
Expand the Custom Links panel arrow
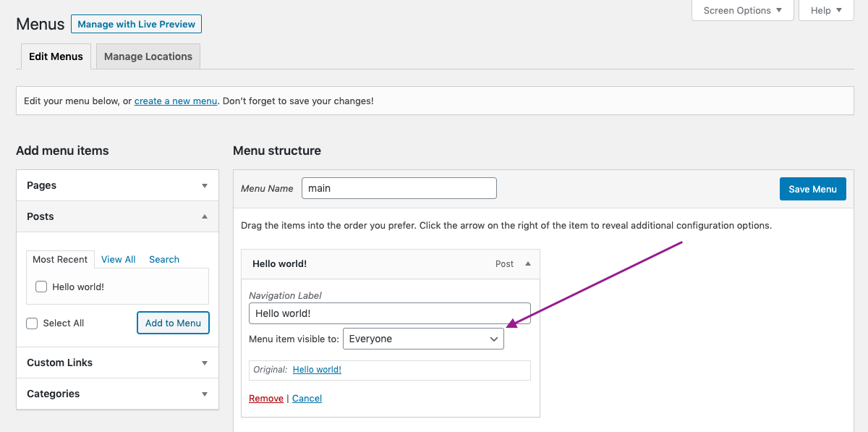pos(205,363)
